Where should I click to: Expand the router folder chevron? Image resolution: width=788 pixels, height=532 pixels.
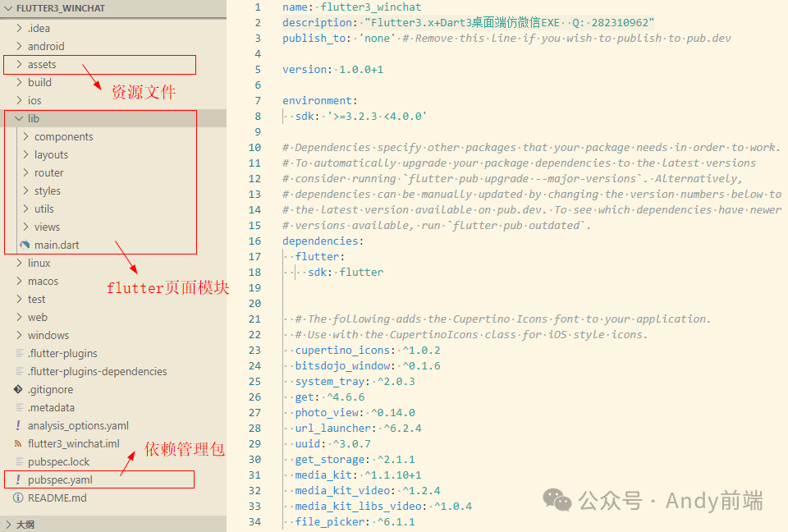[x=25, y=173]
